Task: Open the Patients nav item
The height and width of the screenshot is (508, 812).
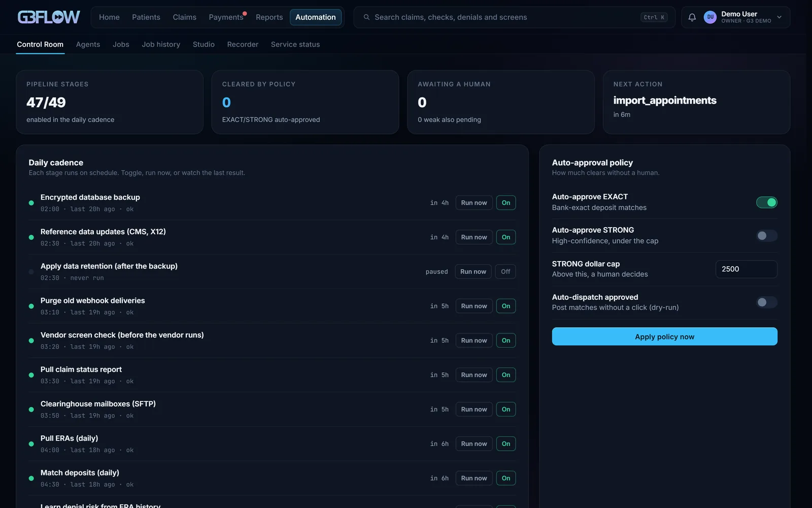Action: pyautogui.click(x=146, y=17)
